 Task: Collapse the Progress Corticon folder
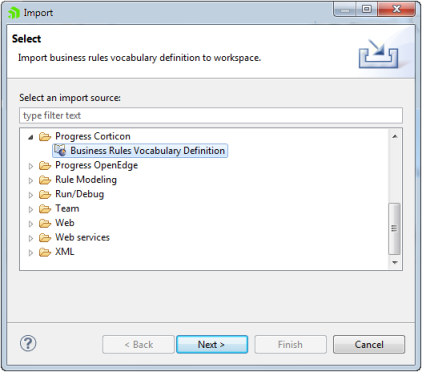pyautogui.click(x=31, y=137)
